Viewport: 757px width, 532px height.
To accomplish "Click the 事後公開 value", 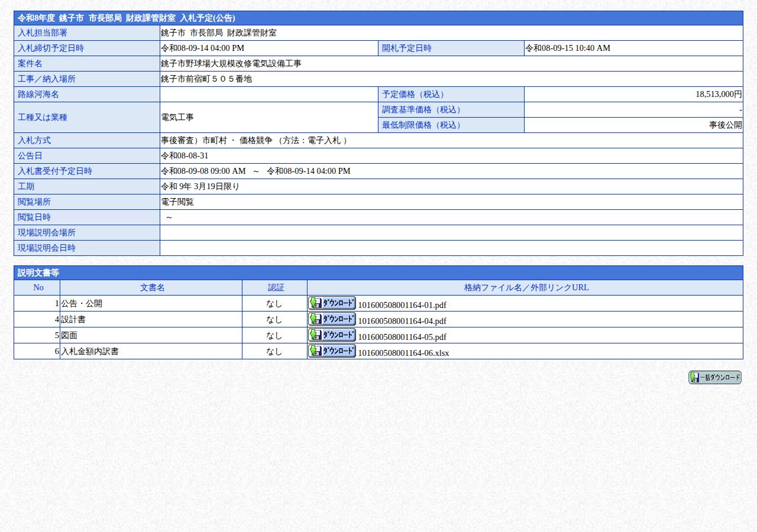I will 726,125.
